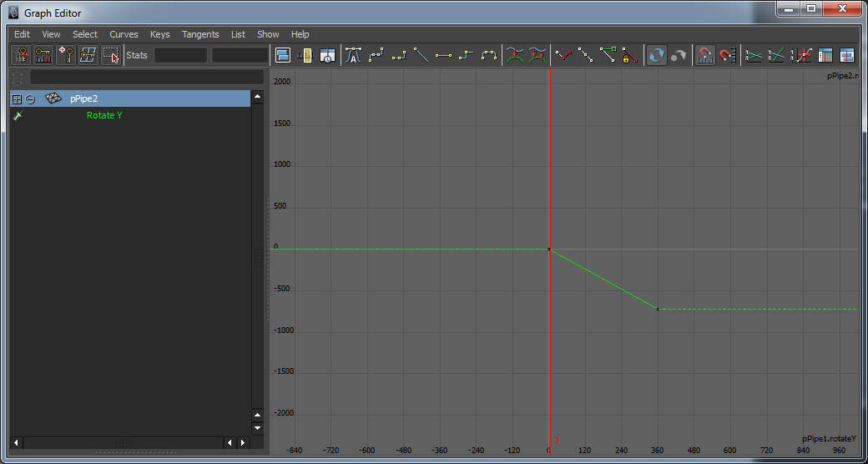
Task: Toggle Value Snap magnet button
Action: [727, 56]
